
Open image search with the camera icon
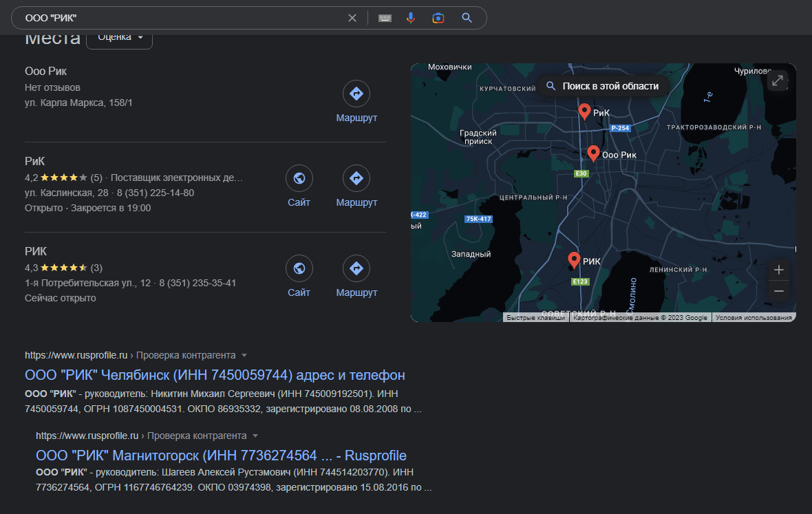click(438, 18)
